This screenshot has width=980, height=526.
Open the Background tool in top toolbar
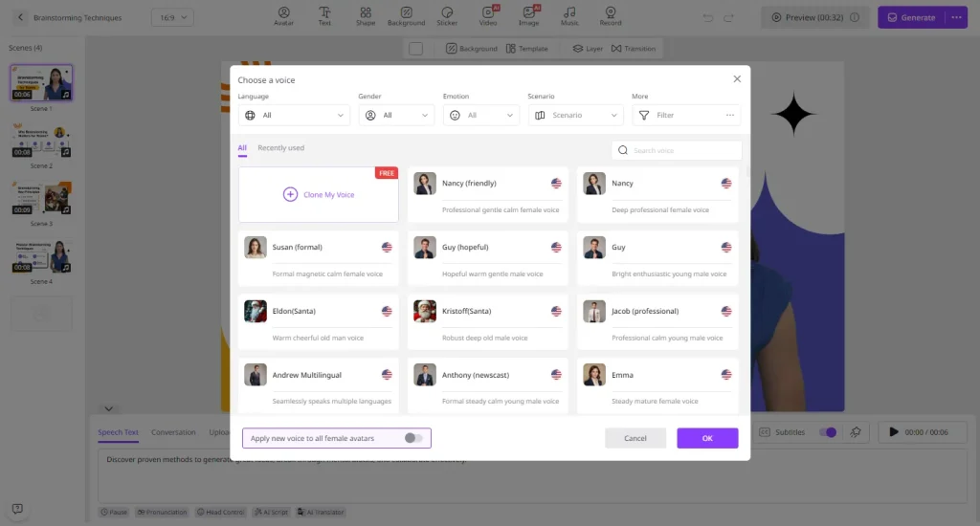[x=406, y=17]
